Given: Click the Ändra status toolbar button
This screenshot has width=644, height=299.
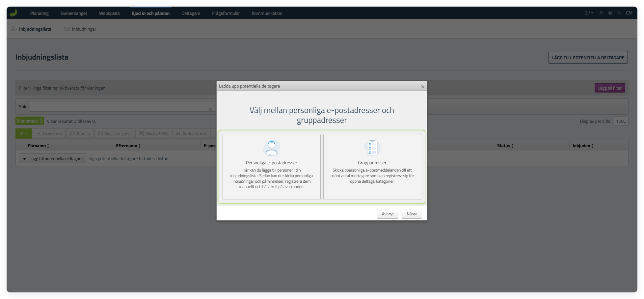Looking at the screenshot, I should (x=192, y=134).
